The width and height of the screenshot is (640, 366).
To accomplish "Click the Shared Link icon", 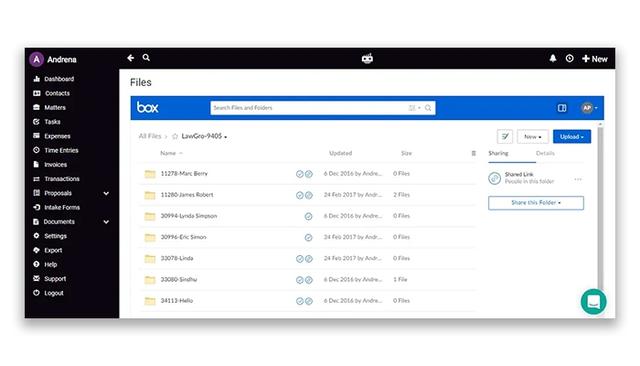I will tap(494, 178).
